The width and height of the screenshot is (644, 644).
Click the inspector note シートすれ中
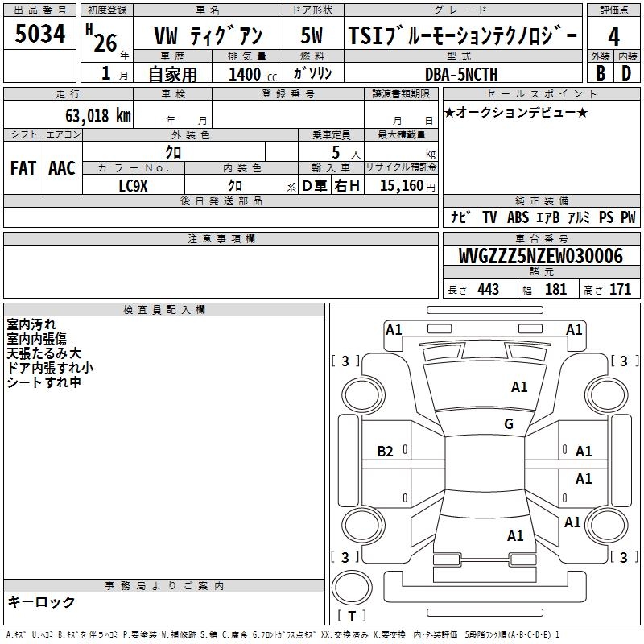44,382
